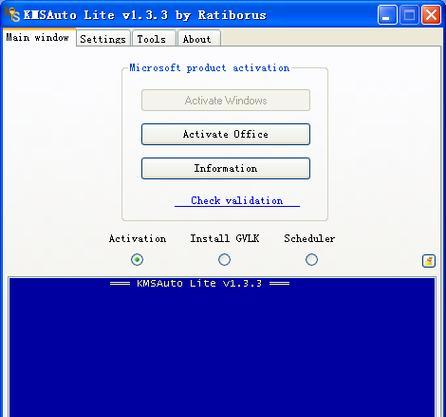Select the Install GVLK radio button
446x417 pixels.
pos(224,259)
